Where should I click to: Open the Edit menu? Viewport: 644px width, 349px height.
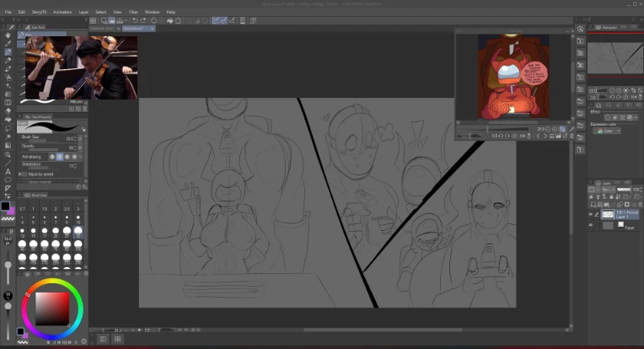tap(22, 12)
